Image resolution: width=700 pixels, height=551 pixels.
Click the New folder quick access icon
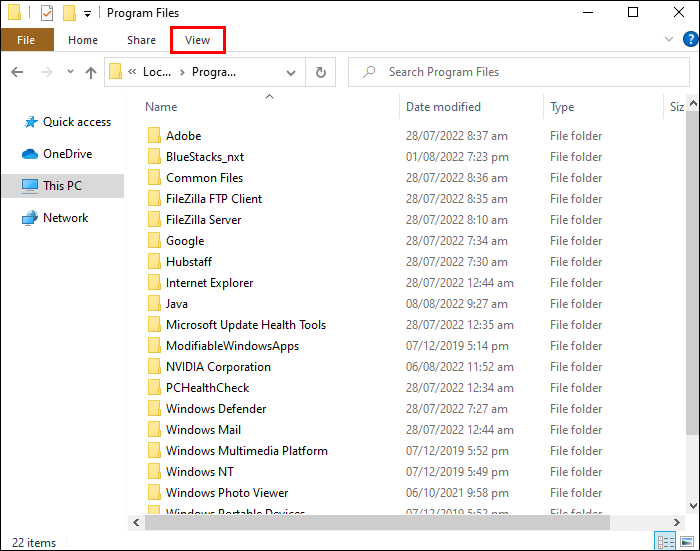pos(69,13)
